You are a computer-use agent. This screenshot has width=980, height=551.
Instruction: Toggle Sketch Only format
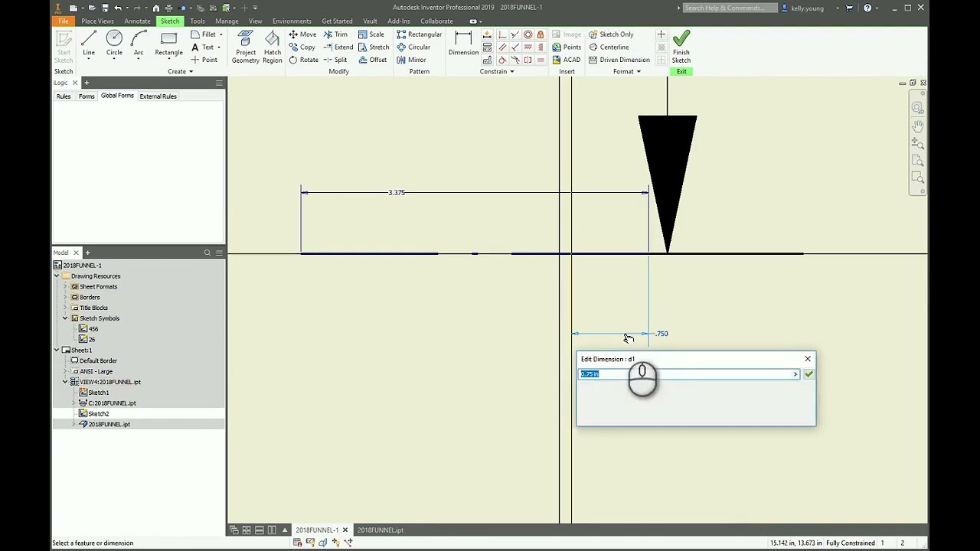tap(611, 34)
